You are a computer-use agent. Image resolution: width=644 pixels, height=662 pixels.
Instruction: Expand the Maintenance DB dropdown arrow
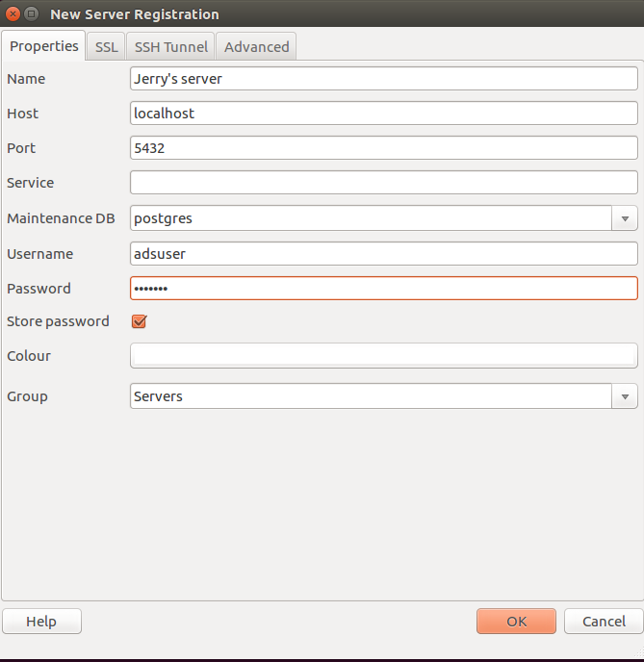625,218
